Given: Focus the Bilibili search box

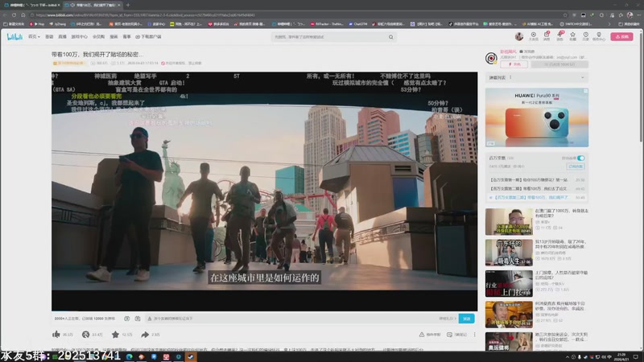Looking at the screenshot, I should pos(328,37).
